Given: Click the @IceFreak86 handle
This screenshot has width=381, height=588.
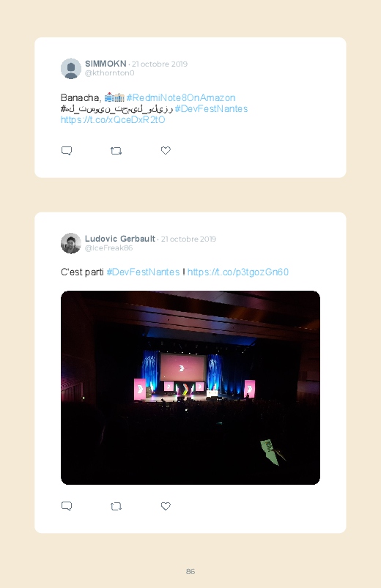Looking at the screenshot, I should [x=108, y=248].
